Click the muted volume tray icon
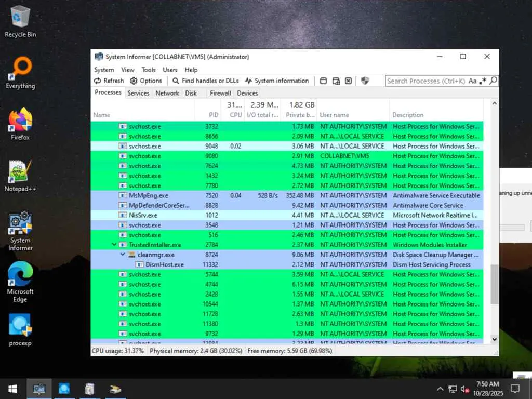The image size is (532, 399). tap(465, 389)
